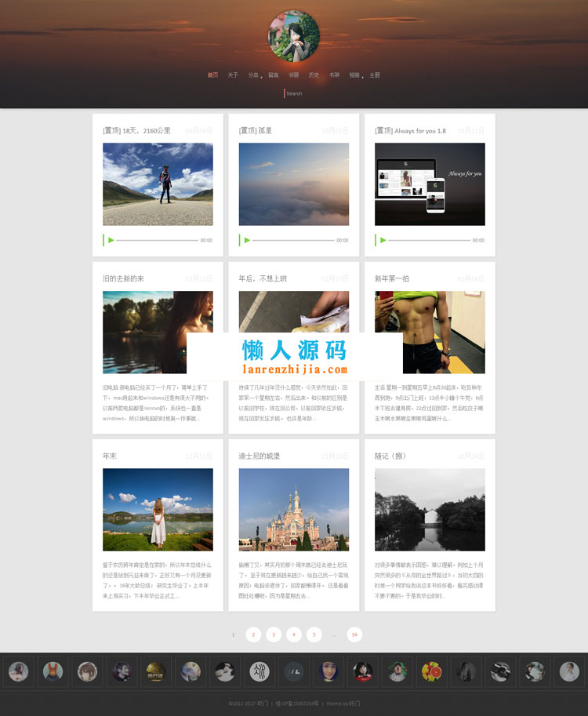Go to pagination page 3
The width and height of the screenshot is (588, 716).
[274, 634]
